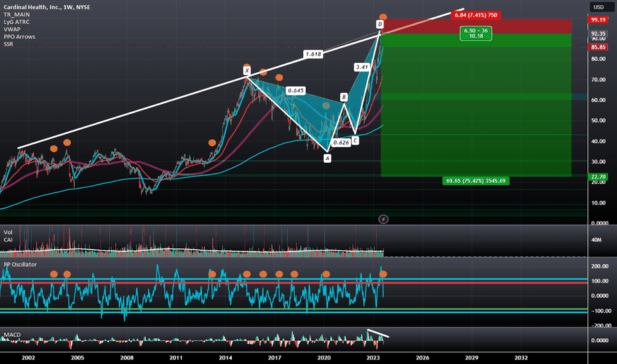Select the PPO Arrows indicator label
Viewport: 617px width, 364px height.
click(19, 36)
